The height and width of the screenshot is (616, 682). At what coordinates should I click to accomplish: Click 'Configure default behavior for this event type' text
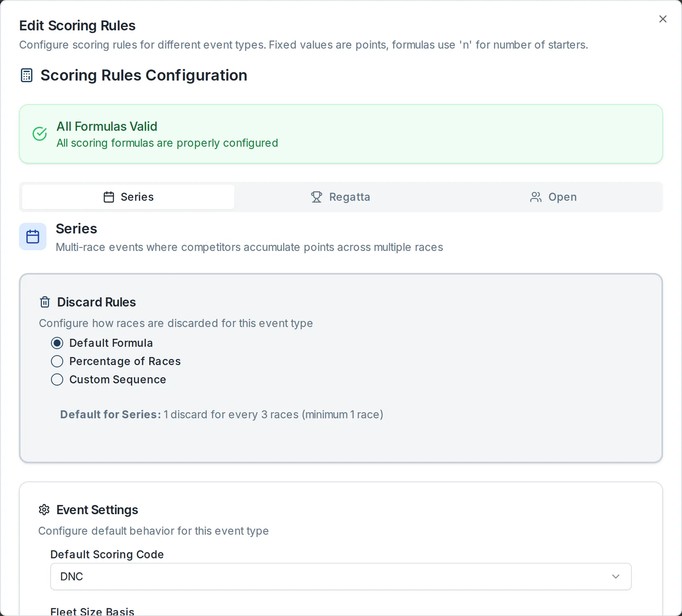click(153, 531)
